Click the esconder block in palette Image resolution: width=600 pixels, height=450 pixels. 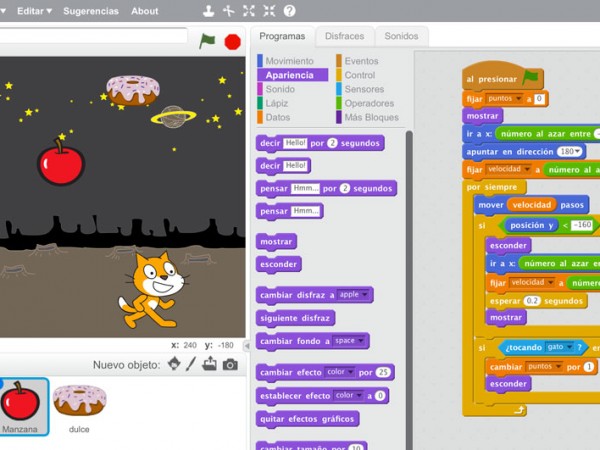(279, 264)
